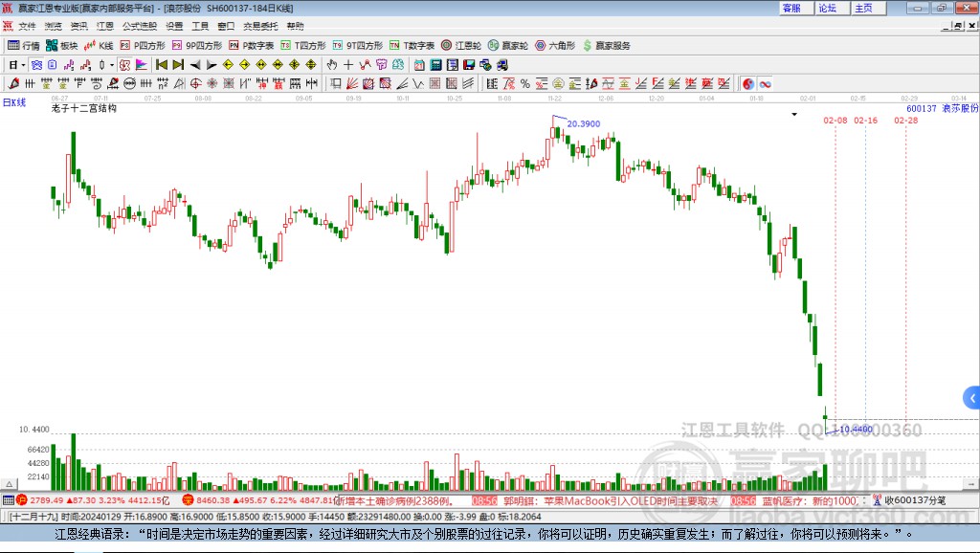The width and height of the screenshot is (980, 553).
Task: Open the 9P四方形 tool
Action: point(197,46)
